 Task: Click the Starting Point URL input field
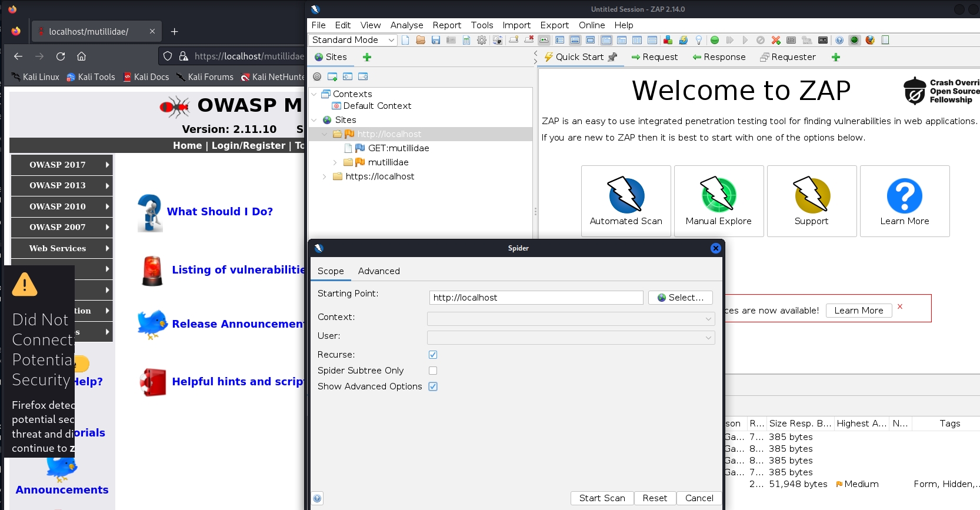[536, 298]
